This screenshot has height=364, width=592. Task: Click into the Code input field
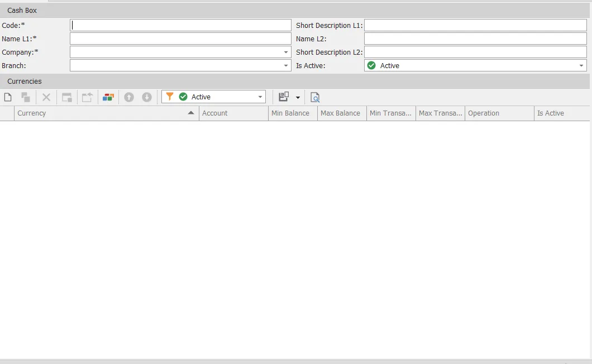coord(180,25)
